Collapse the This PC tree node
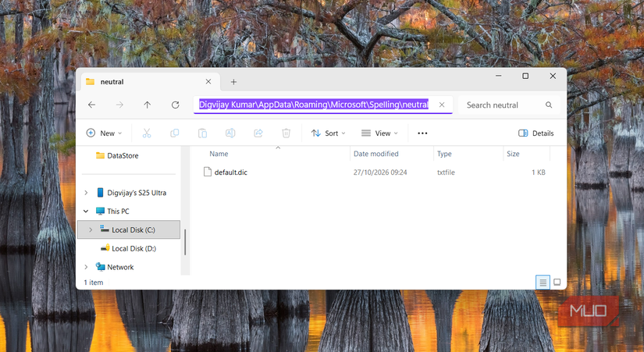This screenshot has width=644, height=352. pos(86,211)
